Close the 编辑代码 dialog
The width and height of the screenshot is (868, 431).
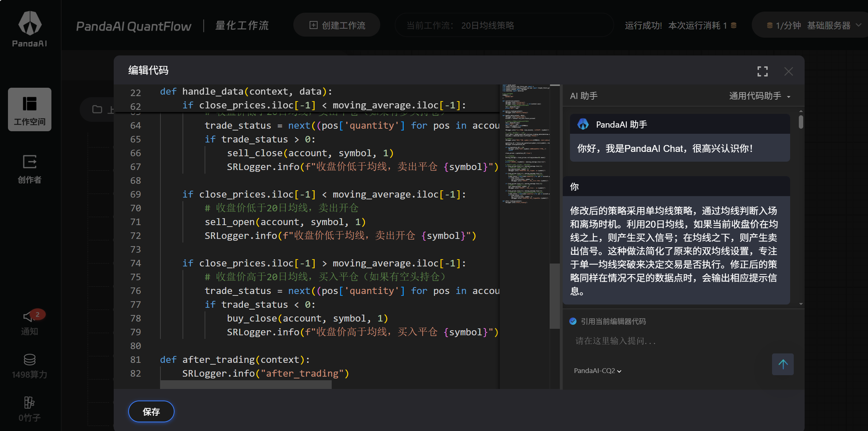pos(788,71)
